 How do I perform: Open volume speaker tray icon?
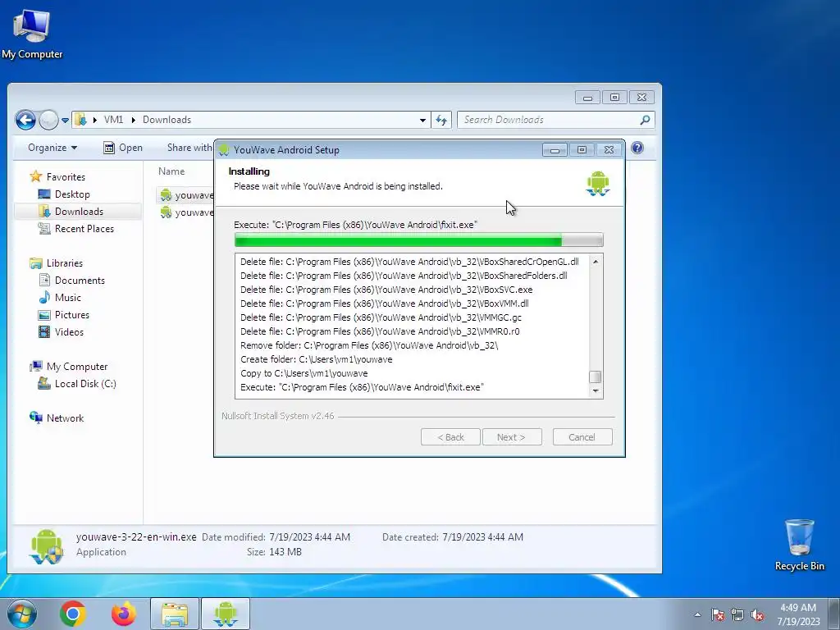point(757,614)
